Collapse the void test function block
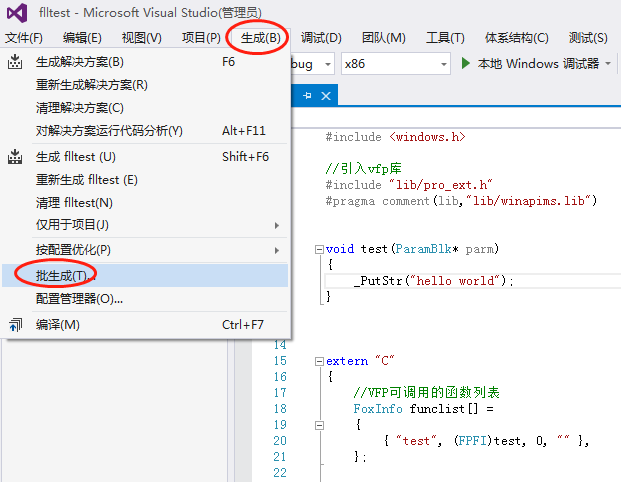The height and width of the screenshot is (482, 621). click(x=319, y=249)
